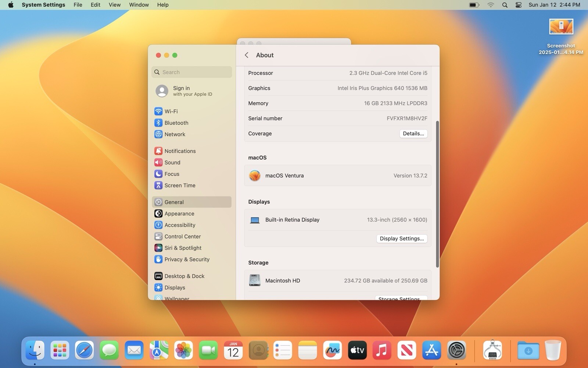
Task: Select Focus in the sidebar
Action: [x=172, y=174]
